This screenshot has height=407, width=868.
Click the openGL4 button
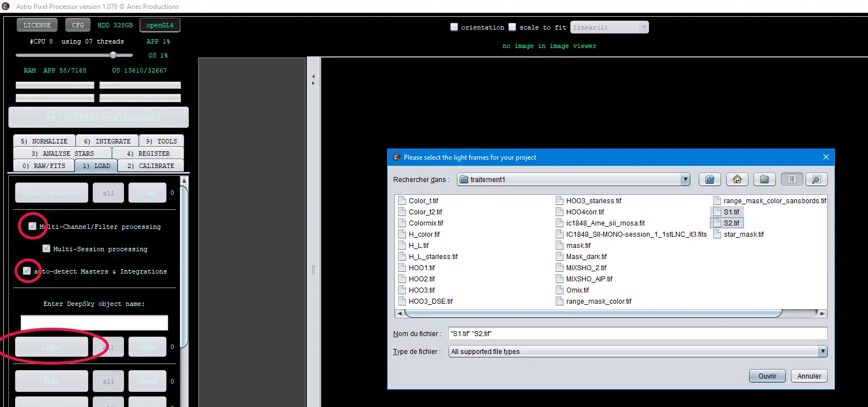[x=160, y=25]
